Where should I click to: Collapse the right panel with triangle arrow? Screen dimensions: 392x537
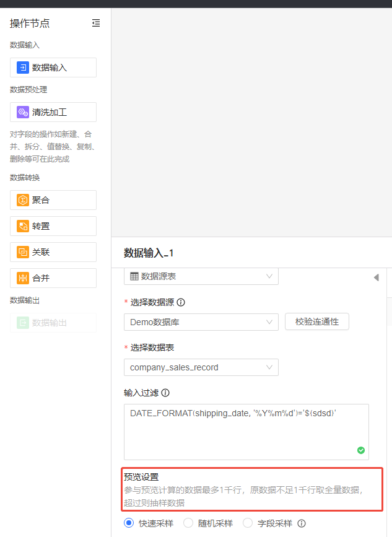(x=376, y=277)
